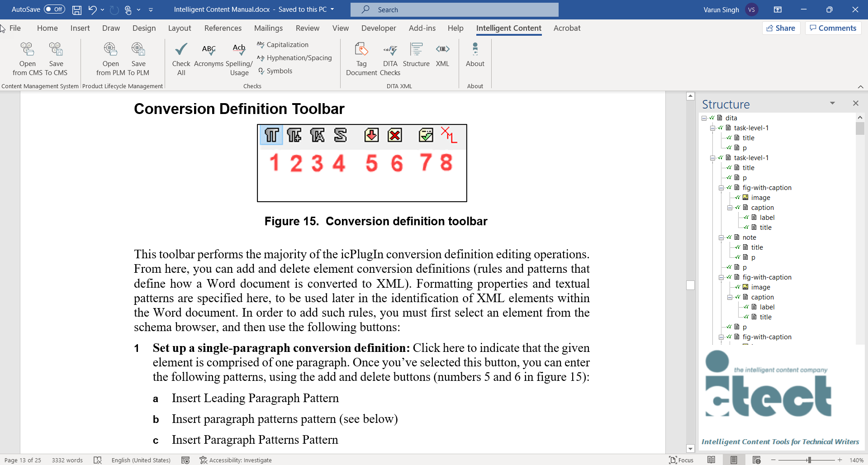Collapse first fig-with-caption node
The image size is (868, 465).
tap(721, 188)
